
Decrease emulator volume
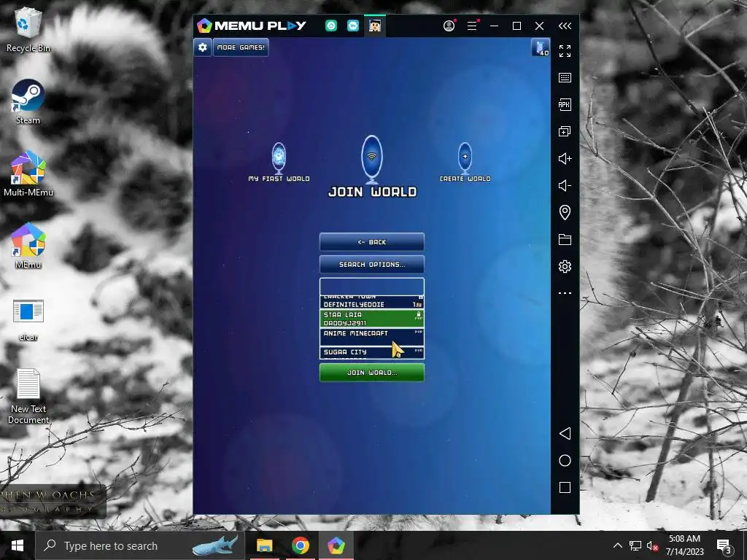click(565, 186)
